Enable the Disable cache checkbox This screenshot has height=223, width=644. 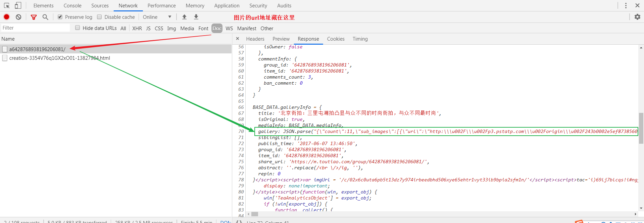pyautogui.click(x=99, y=17)
